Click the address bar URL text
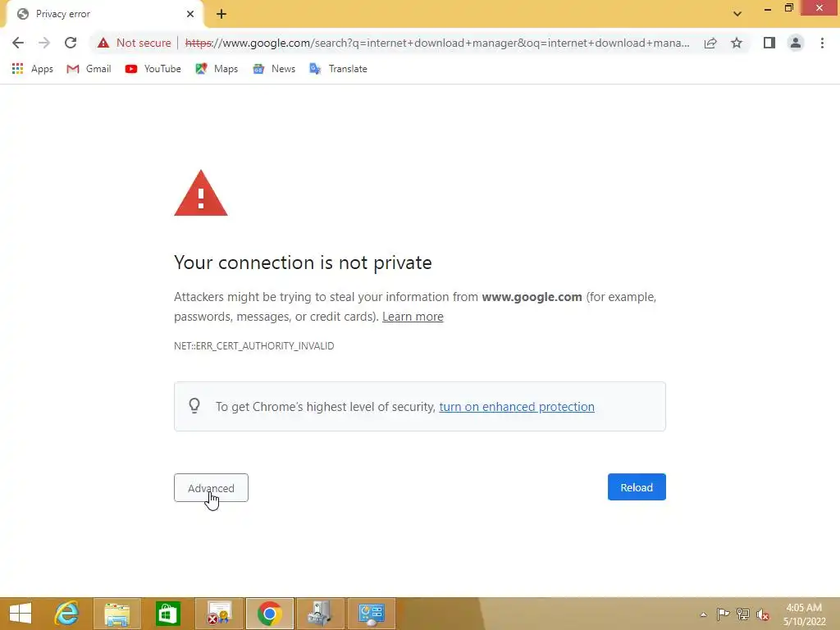 436,43
